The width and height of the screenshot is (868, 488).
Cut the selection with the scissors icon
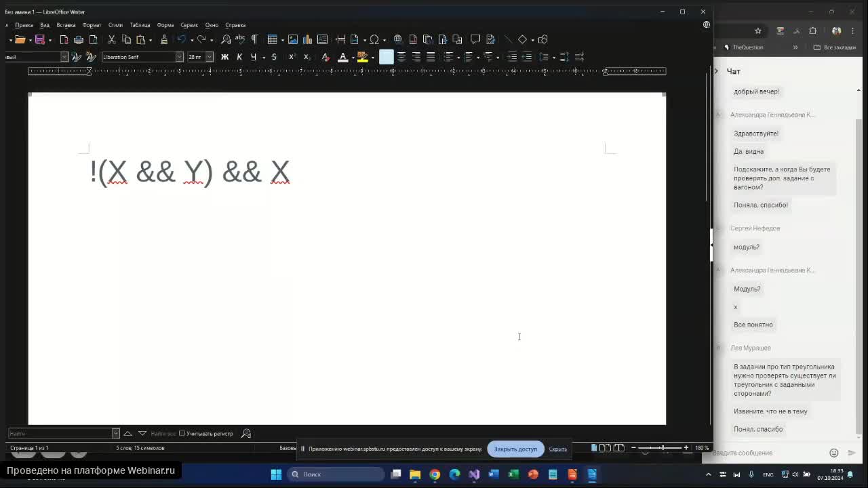coord(112,39)
